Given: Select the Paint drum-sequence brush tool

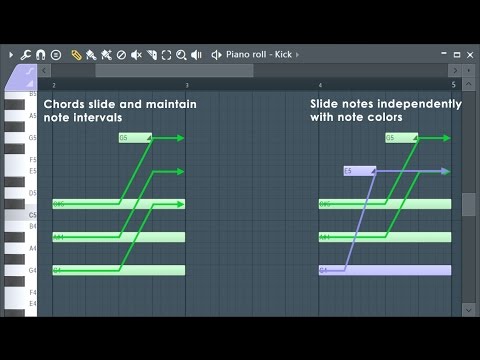Looking at the screenshot, I should (106, 55).
